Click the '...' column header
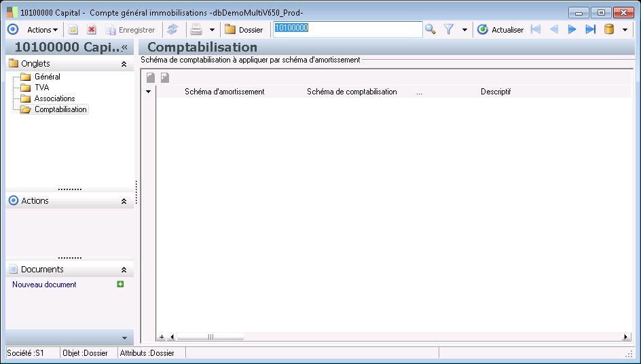Image resolution: width=641 pixels, height=364 pixels. [x=419, y=92]
